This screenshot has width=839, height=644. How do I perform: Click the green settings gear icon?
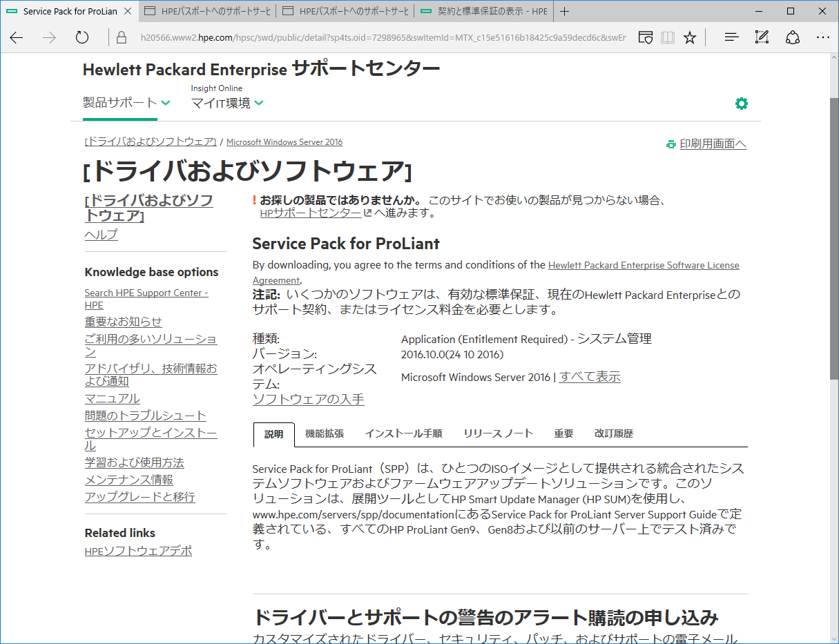point(742,104)
